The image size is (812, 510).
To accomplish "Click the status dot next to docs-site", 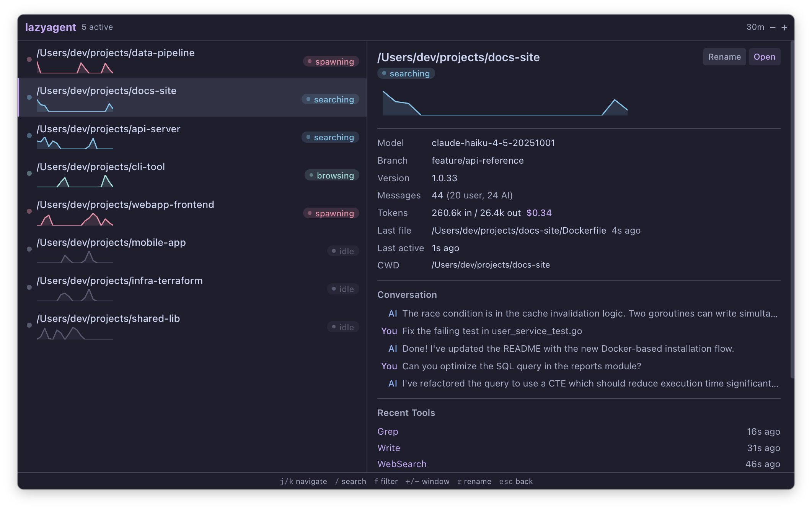I will [x=29, y=97].
